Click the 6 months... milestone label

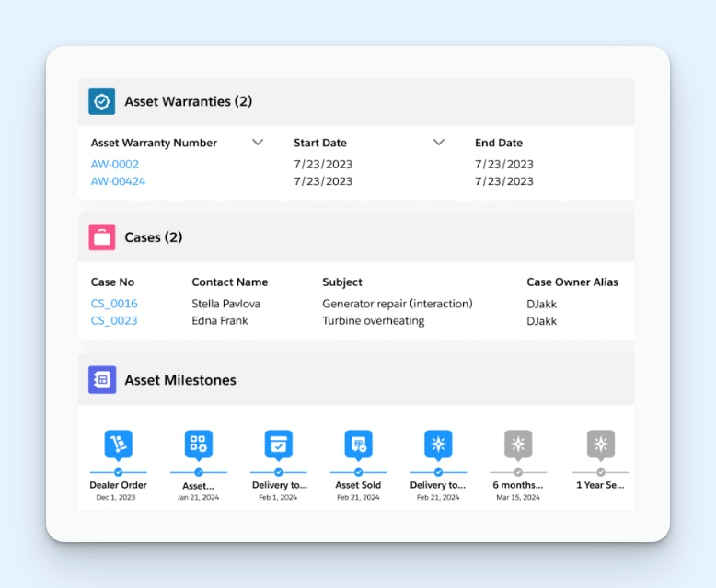tap(518, 485)
